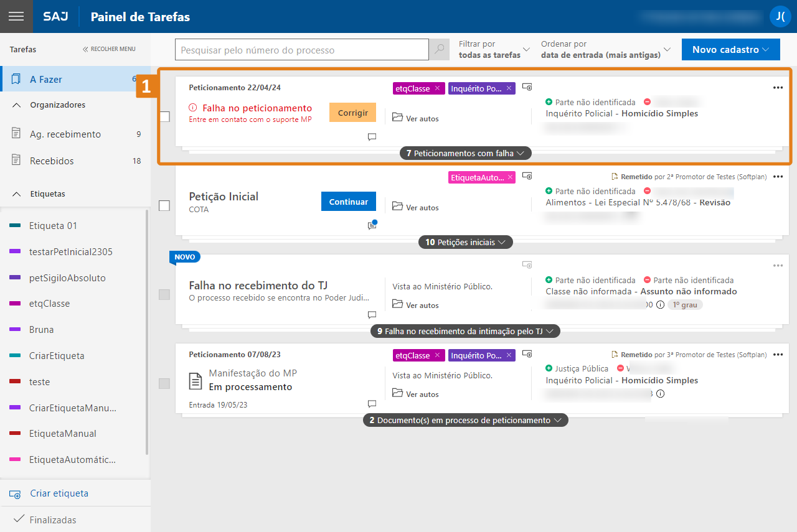This screenshot has width=797, height=532.
Task: Open the hamburger navigation menu
Action: (16, 16)
